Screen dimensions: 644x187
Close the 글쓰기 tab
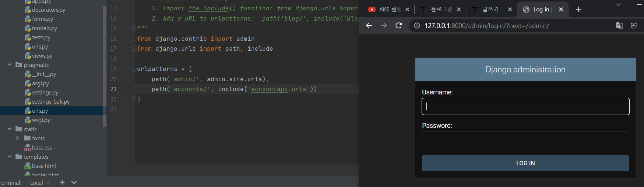pyautogui.click(x=510, y=10)
